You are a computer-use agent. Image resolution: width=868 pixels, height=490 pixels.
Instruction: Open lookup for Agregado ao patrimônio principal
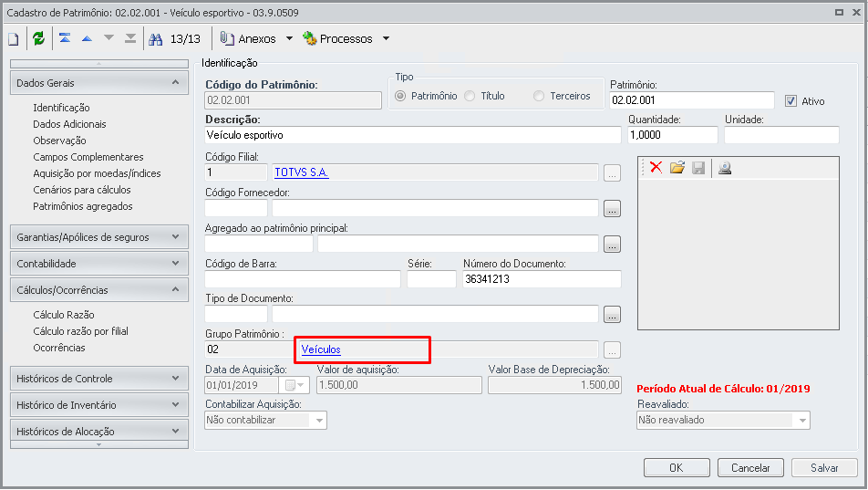612,245
